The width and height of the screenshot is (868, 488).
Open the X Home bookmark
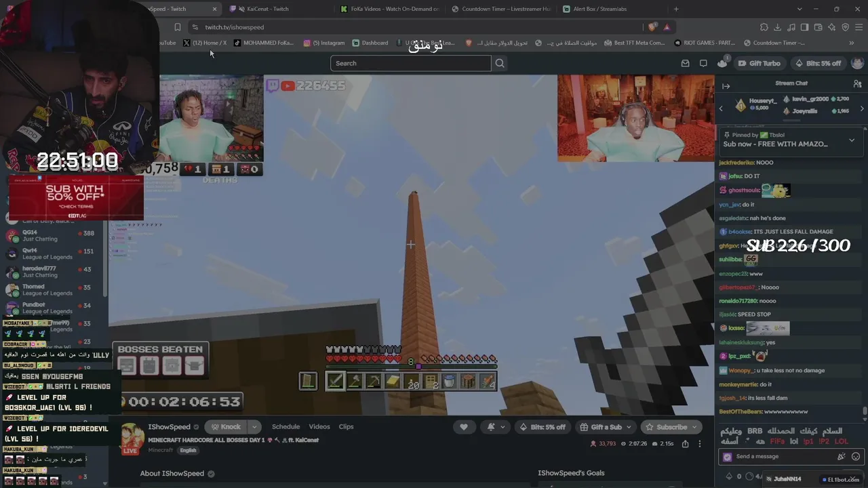[x=205, y=43]
